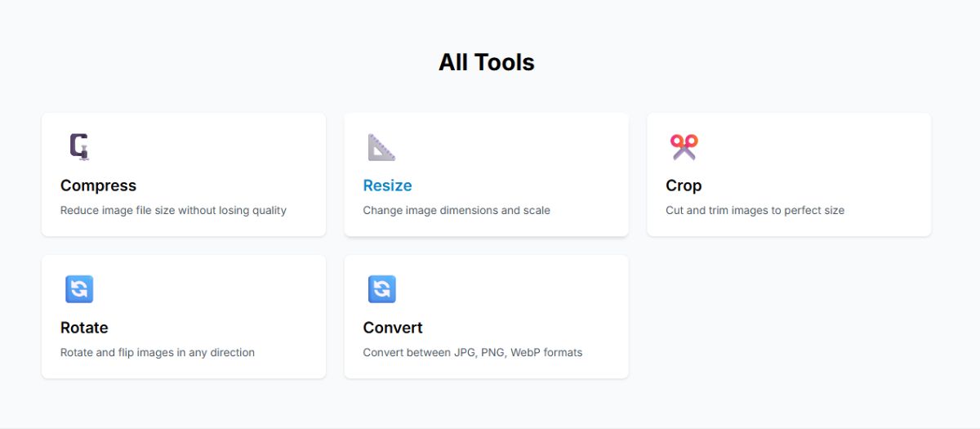Click the Compress clamp icon
Viewport: 980px width, 429px height.
(x=79, y=147)
